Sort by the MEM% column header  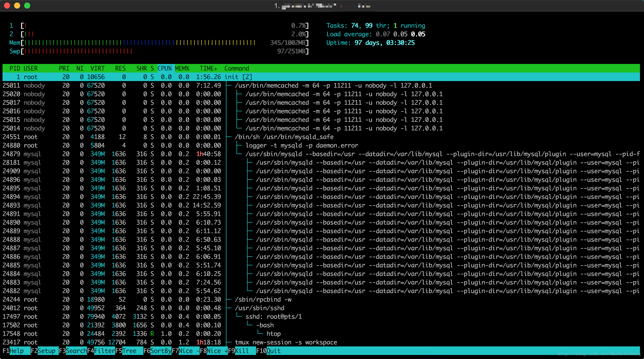point(182,68)
